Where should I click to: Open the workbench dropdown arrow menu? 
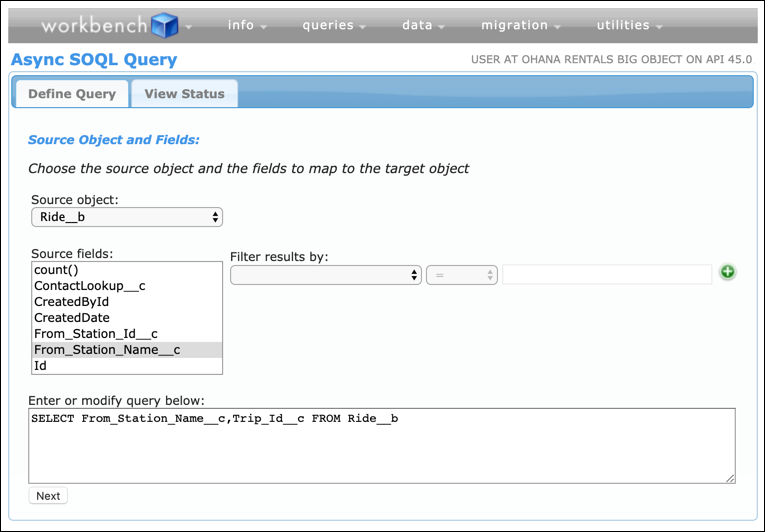189,27
